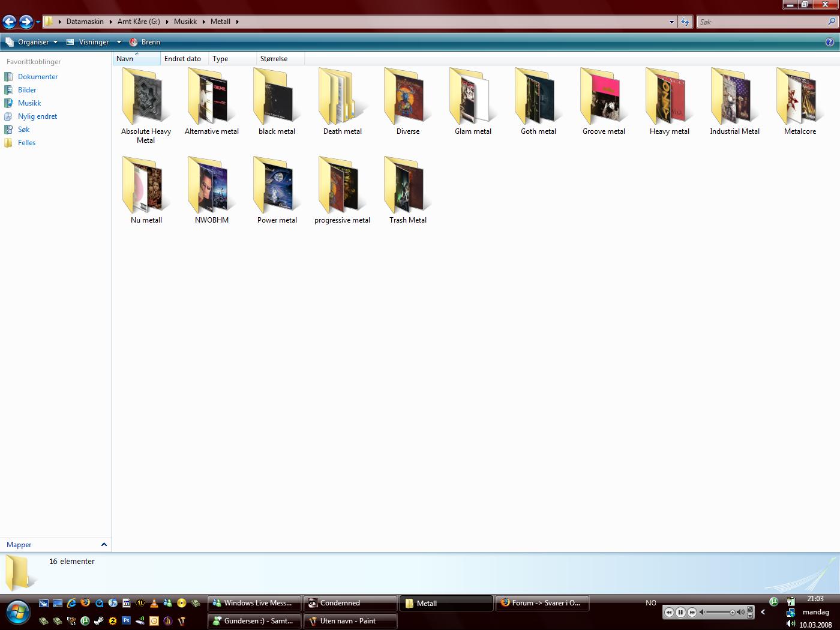This screenshot has width=840, height=630.
Task: Open the Windows Start orb
Action: click(18, 613)
